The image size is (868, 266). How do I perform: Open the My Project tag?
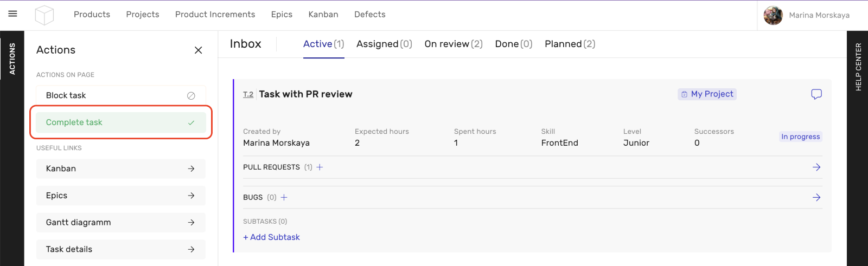click(x=707, y=94)
